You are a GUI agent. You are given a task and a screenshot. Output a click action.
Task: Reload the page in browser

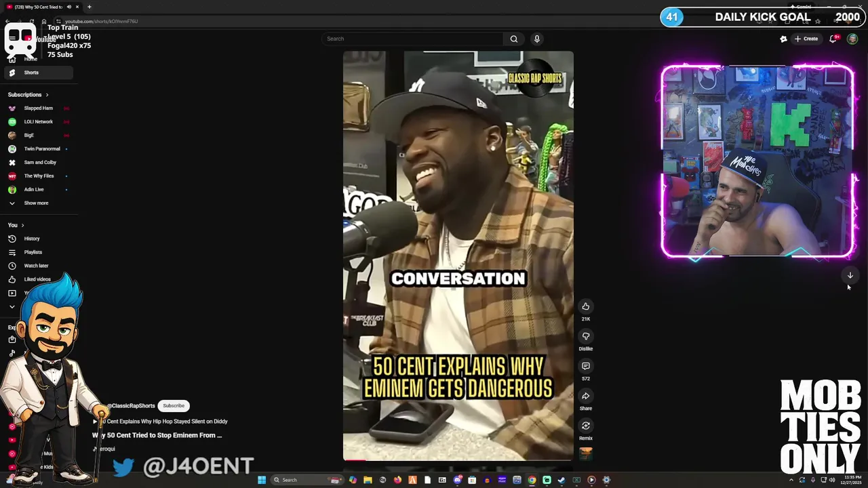click(32, 21)
